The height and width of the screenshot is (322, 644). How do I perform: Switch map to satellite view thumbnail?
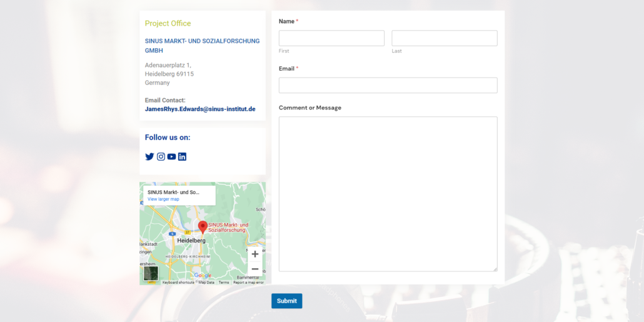click(151, 273)
